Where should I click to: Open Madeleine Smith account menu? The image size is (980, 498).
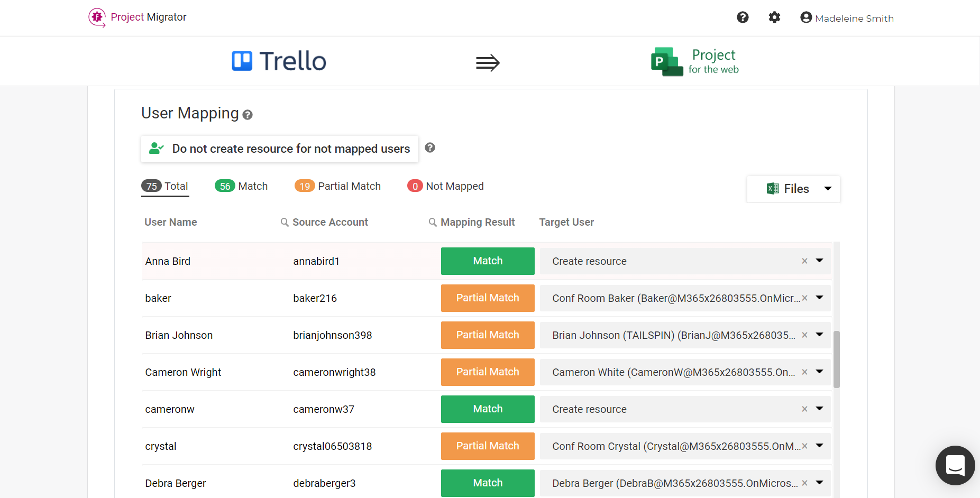tap(847, 18)
